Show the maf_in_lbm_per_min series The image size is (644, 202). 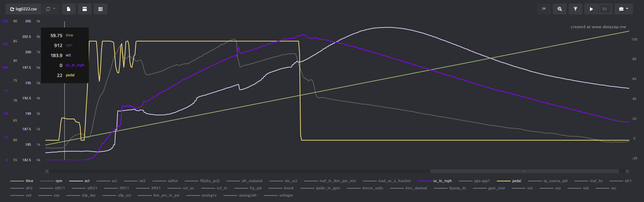330,181
